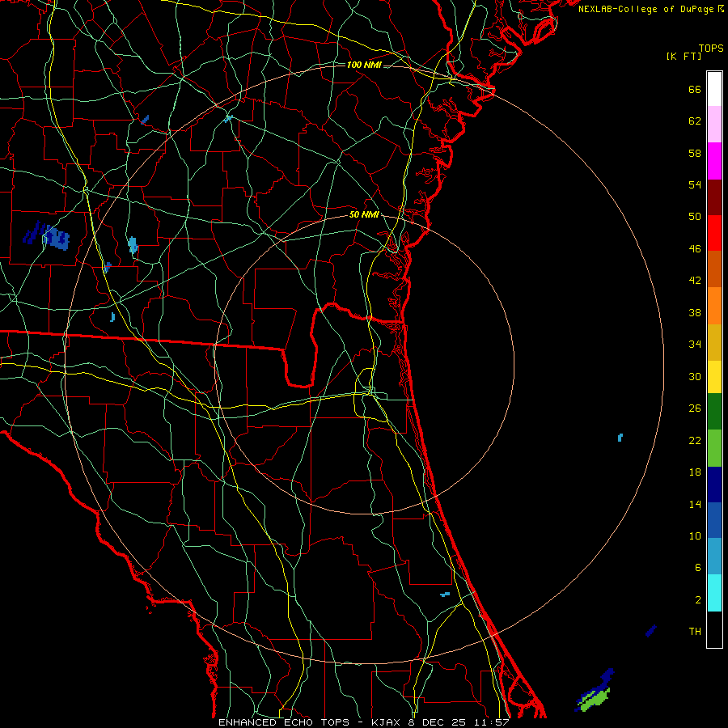Viewport: 728px width, 728px height.
Task: Click the "100 NMI" range ring label
Action: 364,65
